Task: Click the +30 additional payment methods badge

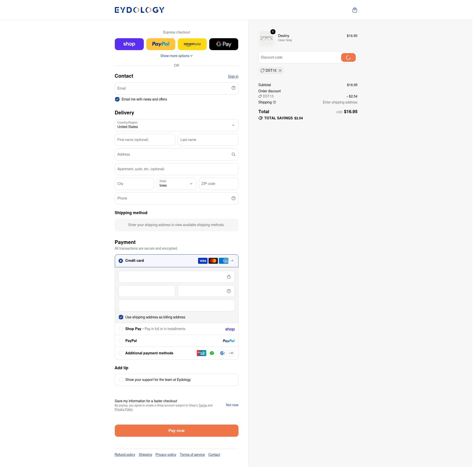Action: pos(231,353)
